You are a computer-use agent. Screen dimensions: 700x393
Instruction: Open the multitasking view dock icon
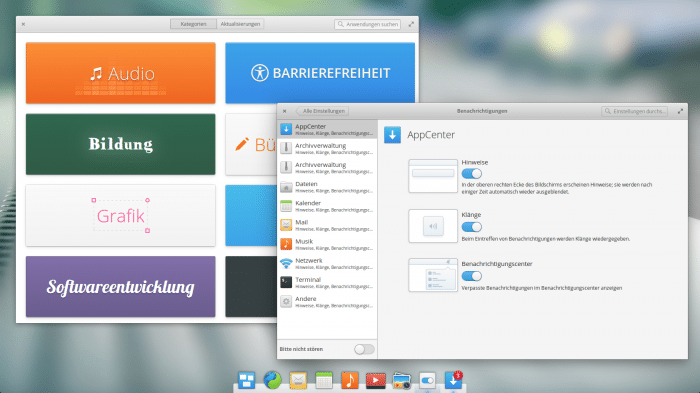click(x=246, y=380)
